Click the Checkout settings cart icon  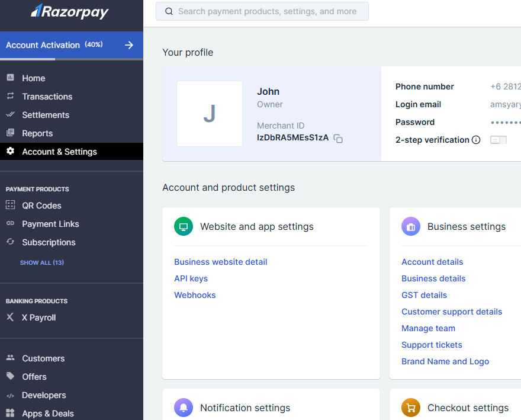411,408
